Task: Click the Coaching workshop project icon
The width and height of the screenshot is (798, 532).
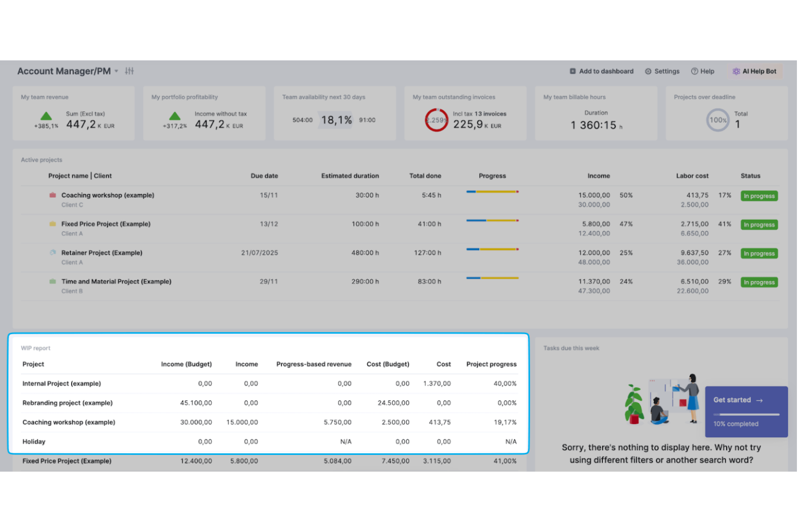Action: [52, 195]
